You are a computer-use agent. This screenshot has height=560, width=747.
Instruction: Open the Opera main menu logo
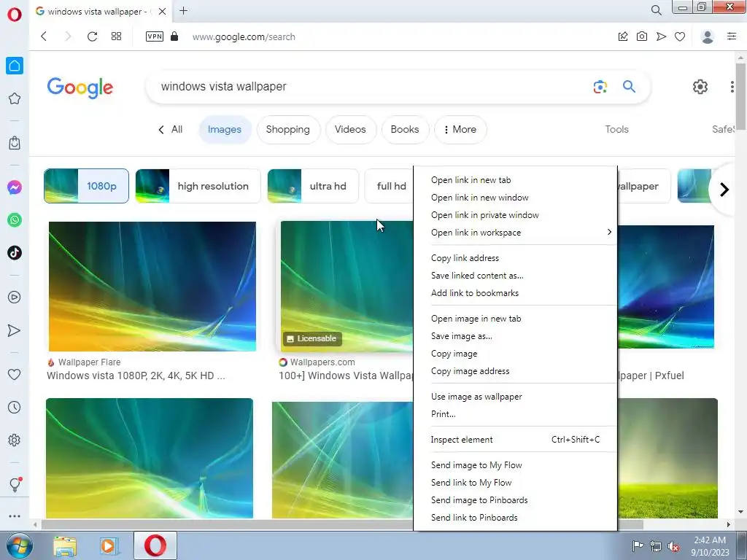tap(15, 15)
